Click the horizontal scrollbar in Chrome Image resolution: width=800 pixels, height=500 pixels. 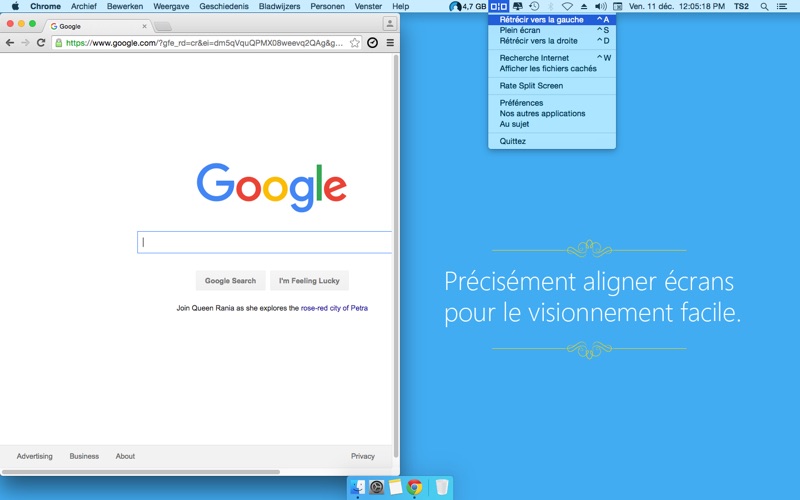[x=141, y=471]
